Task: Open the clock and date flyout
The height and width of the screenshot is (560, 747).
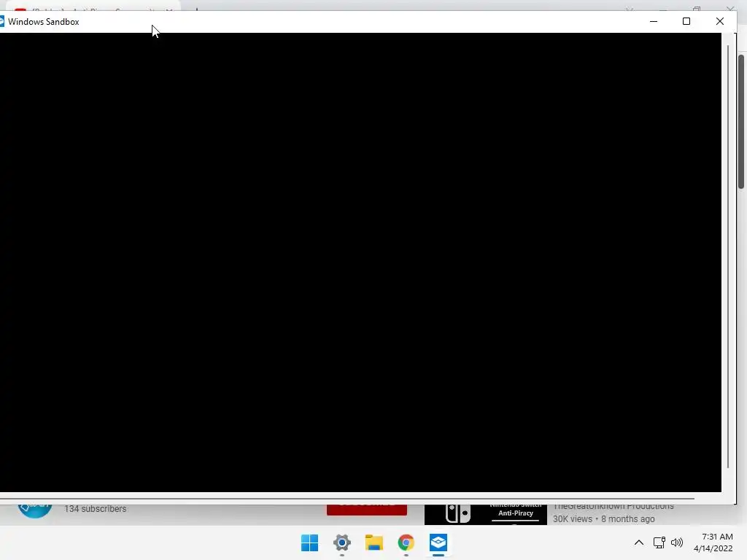Action: pyautogui.click(x=713, y=542)
